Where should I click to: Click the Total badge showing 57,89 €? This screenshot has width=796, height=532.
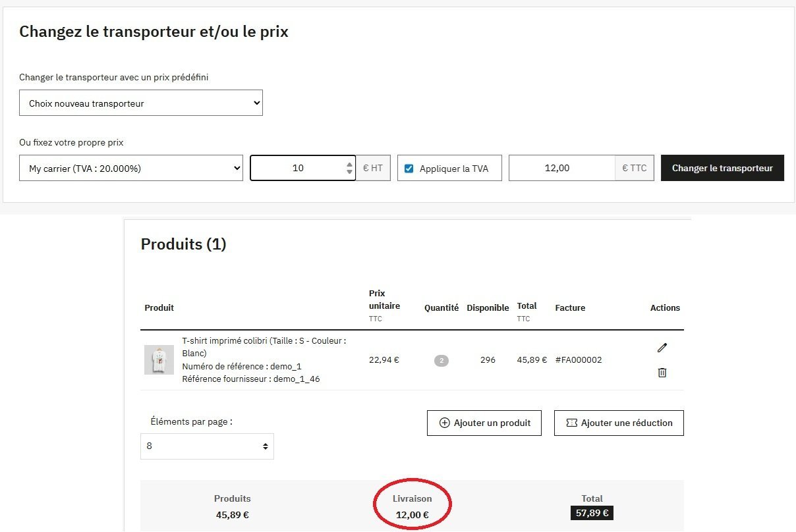[x=592, y=513]
